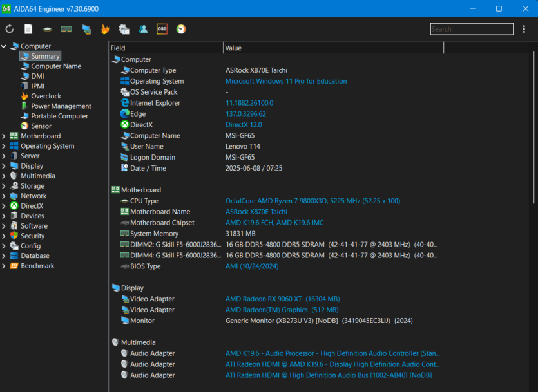The height and width of the screenshot is (392, 538).
Task: Collapse the Computer tree node
Action: click(4, 46)
